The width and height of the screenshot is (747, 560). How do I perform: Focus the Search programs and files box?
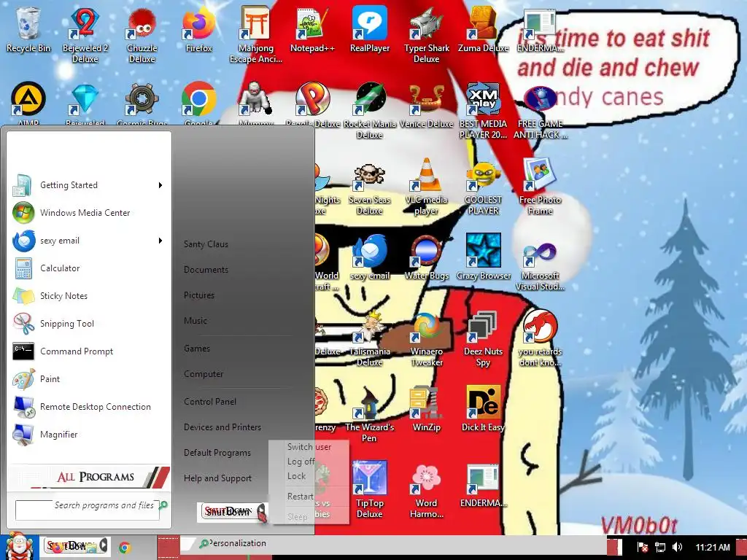[88, 510]
